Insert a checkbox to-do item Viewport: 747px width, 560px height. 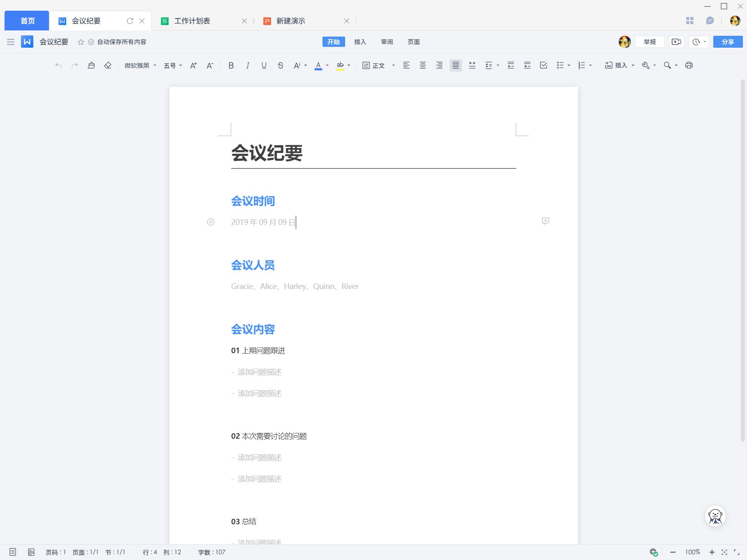coord(544,65)
